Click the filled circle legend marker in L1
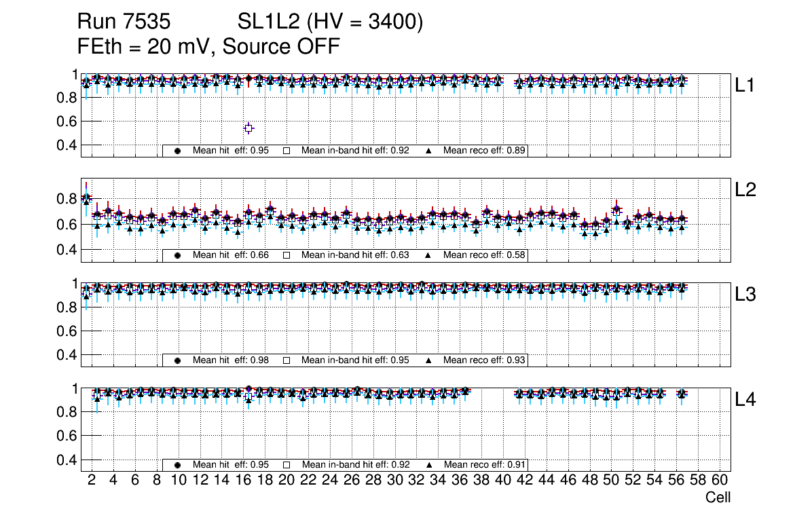Image resolution: width=812 pixels, height=524 pixels. [x=178, y=151]
